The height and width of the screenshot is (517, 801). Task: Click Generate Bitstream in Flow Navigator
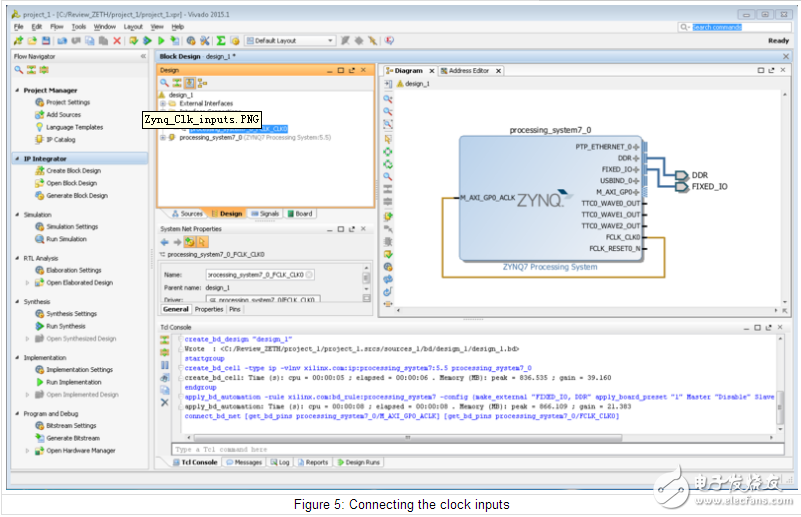pyautogui.click(x=73, y=438)
